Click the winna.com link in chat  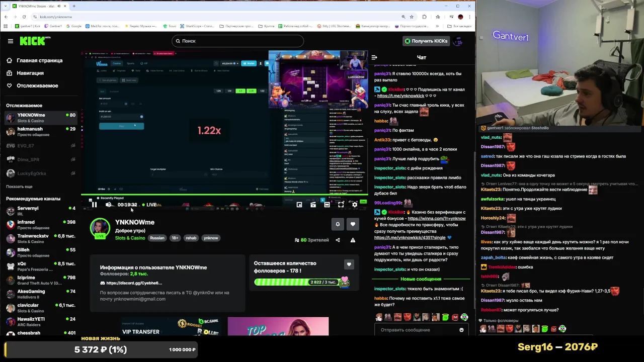click(x=436, y=219)
